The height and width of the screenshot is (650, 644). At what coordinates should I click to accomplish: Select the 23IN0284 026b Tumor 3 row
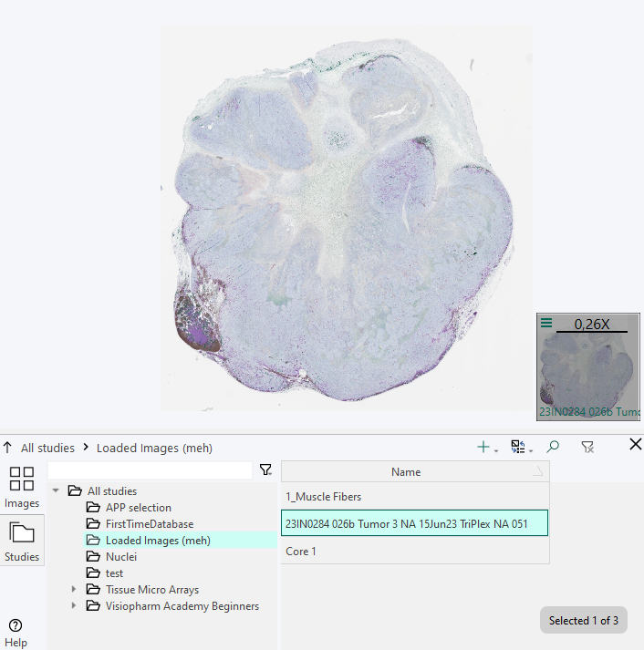(x=415, y=523)
